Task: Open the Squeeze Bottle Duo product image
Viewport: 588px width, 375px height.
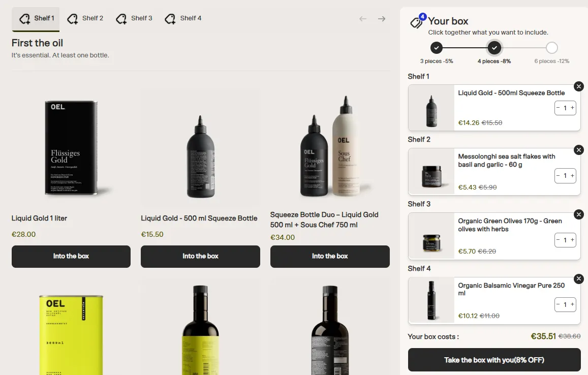Action: (330, 148)
